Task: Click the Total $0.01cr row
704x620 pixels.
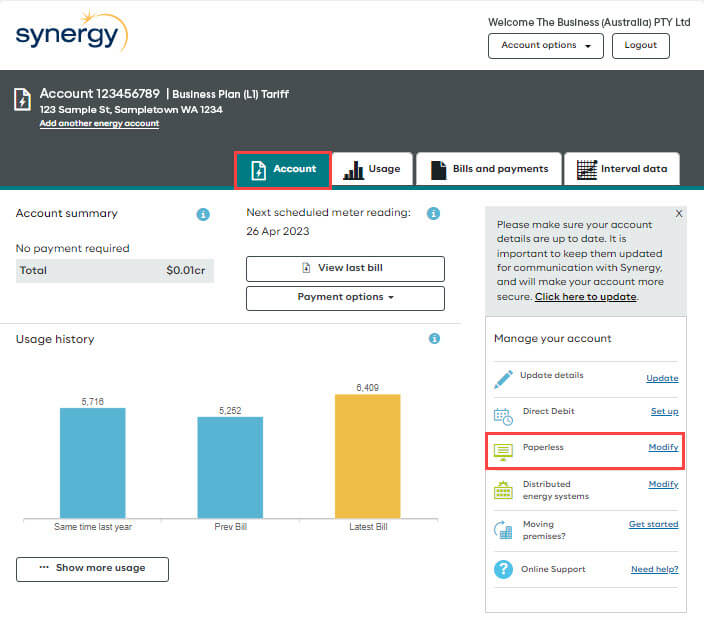Action: (x=115, y=271)
